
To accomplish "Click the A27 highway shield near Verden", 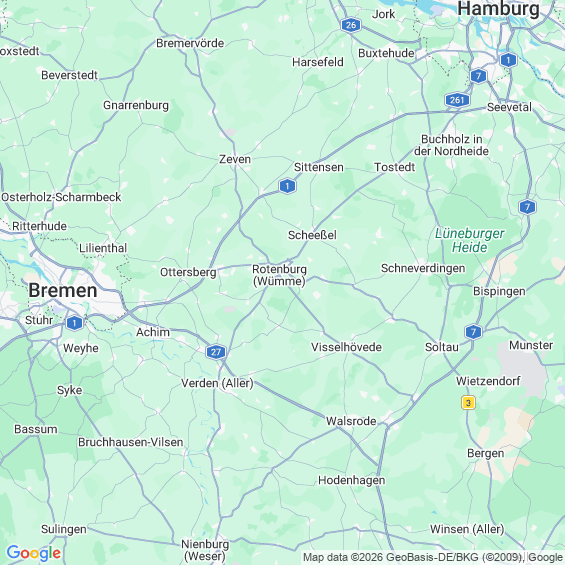I will (216, 352).
